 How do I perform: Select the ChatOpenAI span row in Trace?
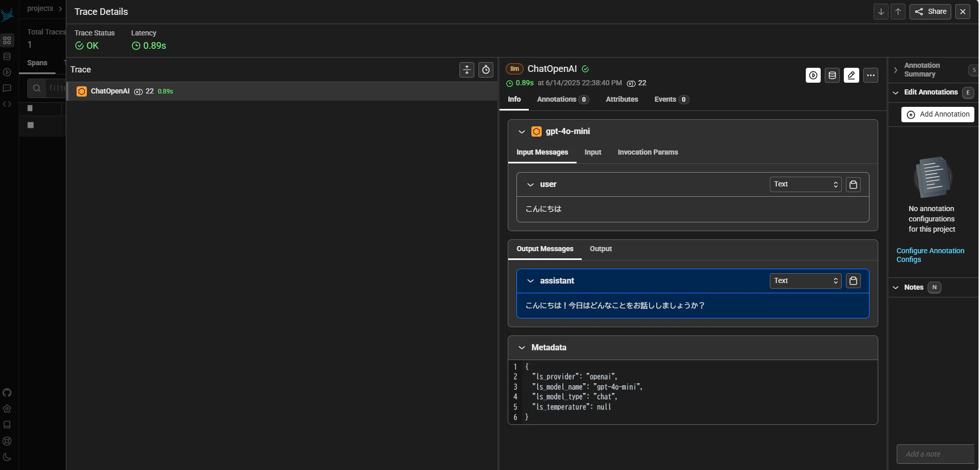tap(283, 91)
